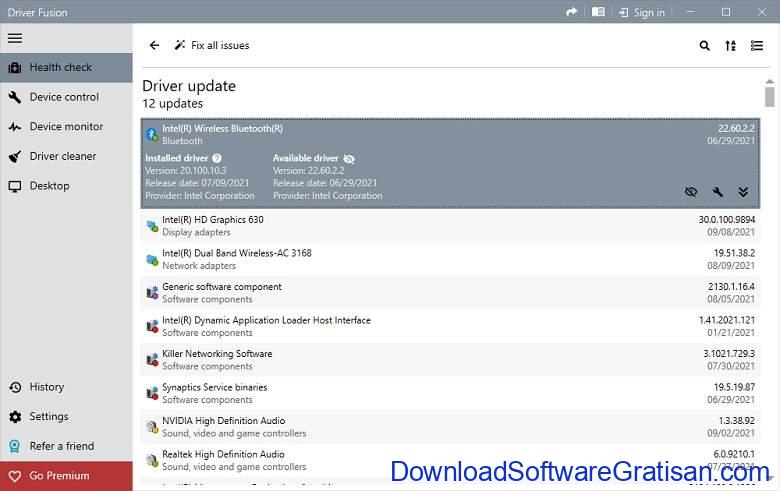
Task: Click the Intel Dynamic Application Loader icon
Action: click(x=152, y=327)
